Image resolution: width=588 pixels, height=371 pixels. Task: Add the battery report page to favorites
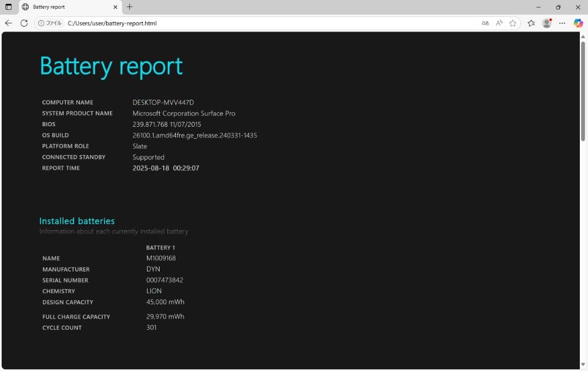513,23
